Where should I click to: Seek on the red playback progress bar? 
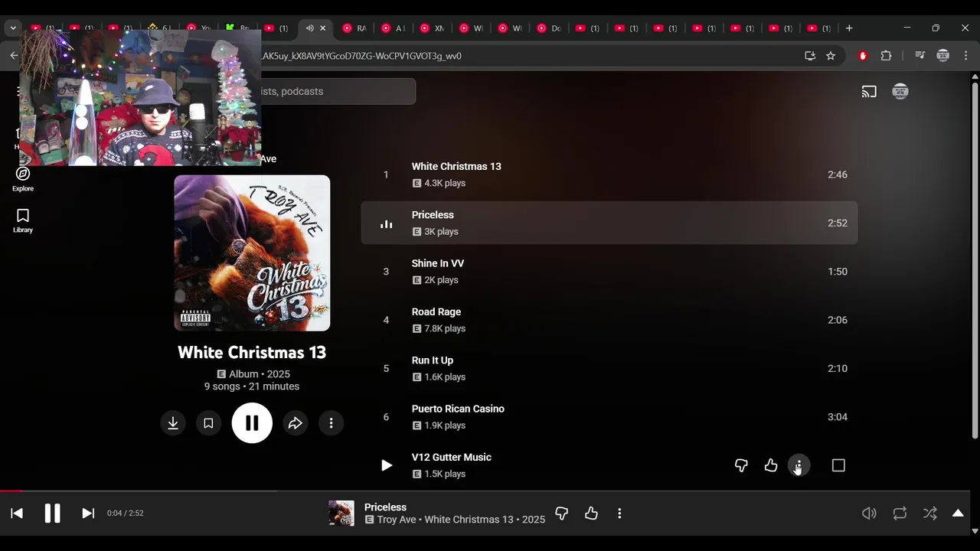(x=485, y=491)
